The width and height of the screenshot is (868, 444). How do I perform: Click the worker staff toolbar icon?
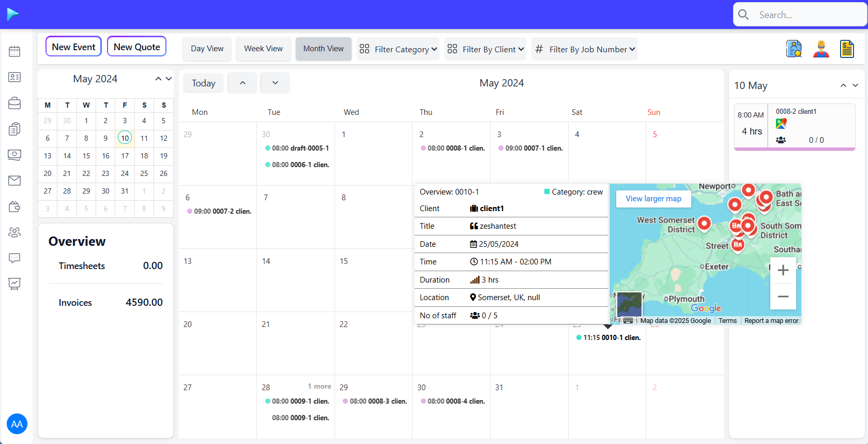pos(821,49)
